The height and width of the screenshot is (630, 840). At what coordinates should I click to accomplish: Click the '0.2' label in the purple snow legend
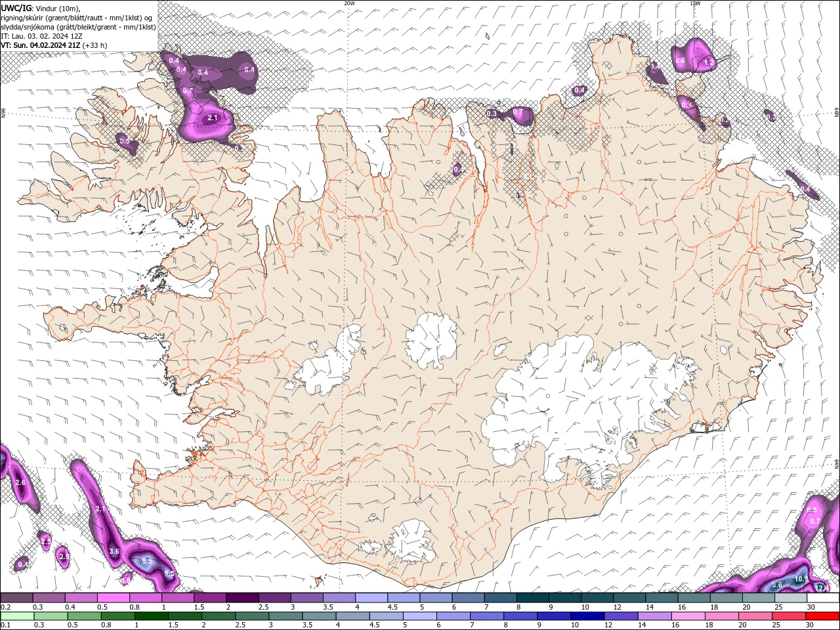[x=5, y=607]
